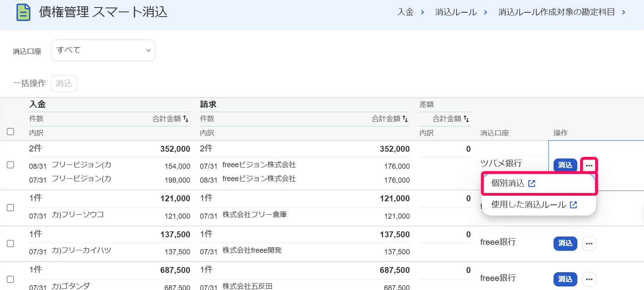Check the 137,500 カ)フリーカイハツ row checkbox
This screenshot has width=644, height=290.
(x=11, y=244)
